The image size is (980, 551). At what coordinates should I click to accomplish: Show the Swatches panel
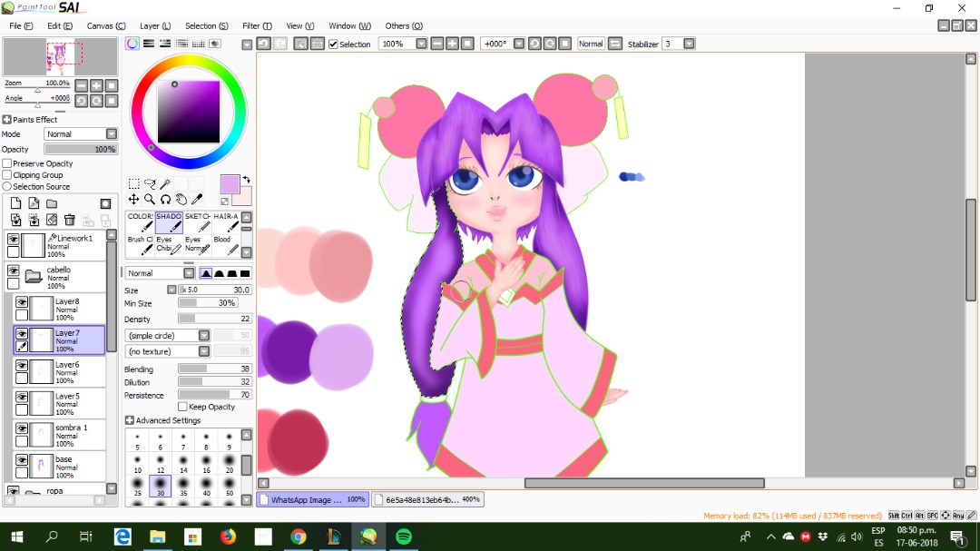[198, 44]
